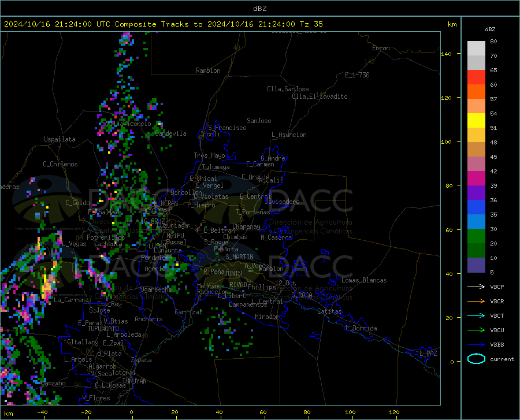
Task: Click the 'Uspallata' map label
Action: pyautogui.click(x=60, y=139)
